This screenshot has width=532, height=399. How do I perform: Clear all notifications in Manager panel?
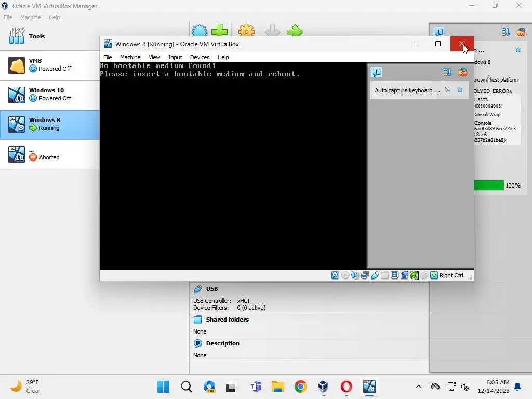pyautogui.click(x=521, y=32)
